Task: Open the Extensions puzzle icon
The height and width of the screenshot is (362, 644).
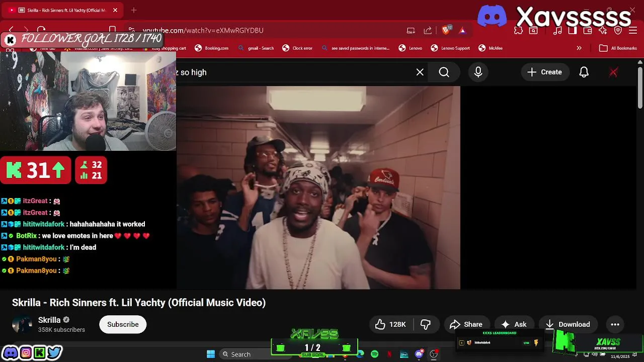Action: [518, 30]
